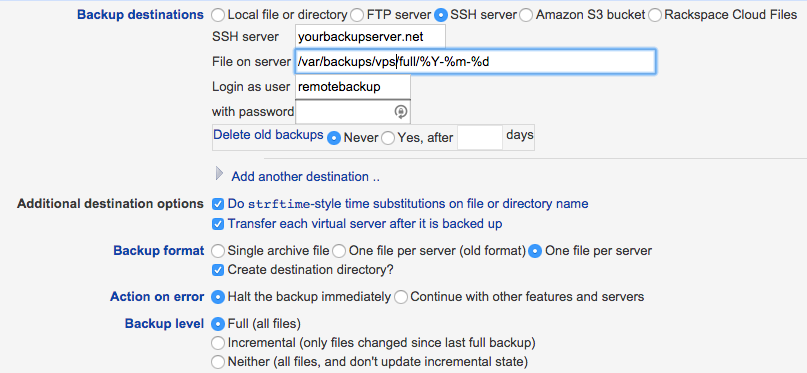Click the Do strftime-style substitutions label link
Viewport: 807px width, 373px height.
pyautogui.click(x=408, y=204)
